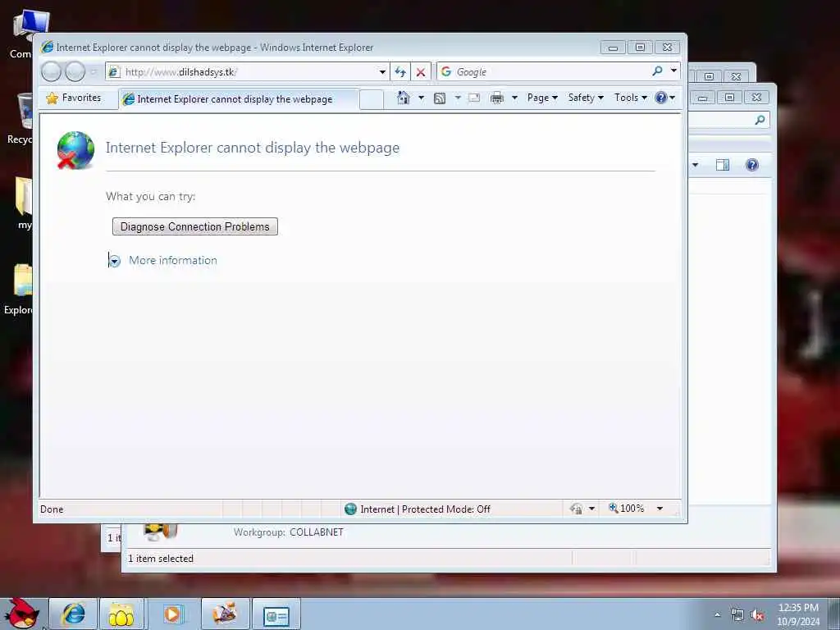Click the red Stop X icon
This screenshot has width=840, height=630.
421,72
